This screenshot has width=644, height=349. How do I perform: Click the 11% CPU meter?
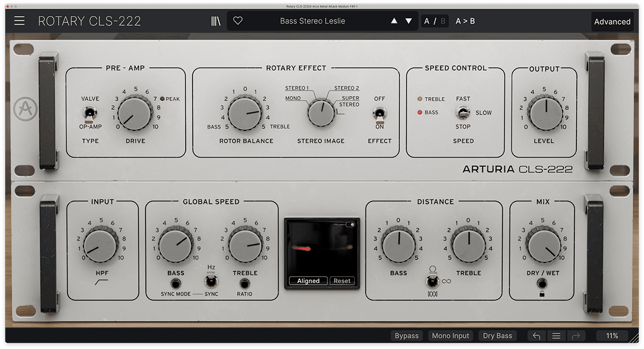pyautogui.click(x=612, y=336)
